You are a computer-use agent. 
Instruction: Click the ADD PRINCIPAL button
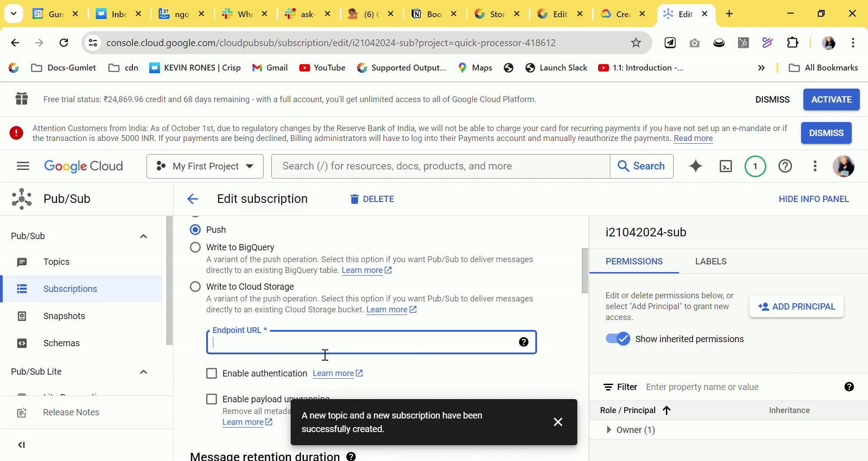pos(797,306)
